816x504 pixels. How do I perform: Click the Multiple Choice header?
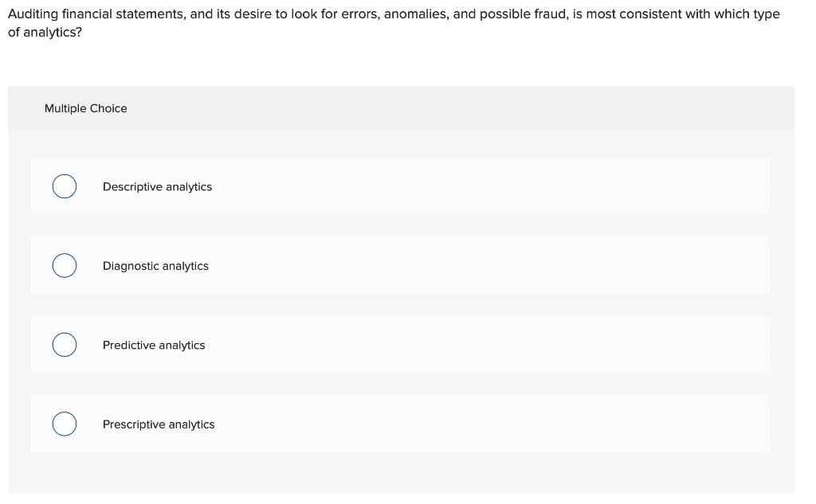pos(86,108)
